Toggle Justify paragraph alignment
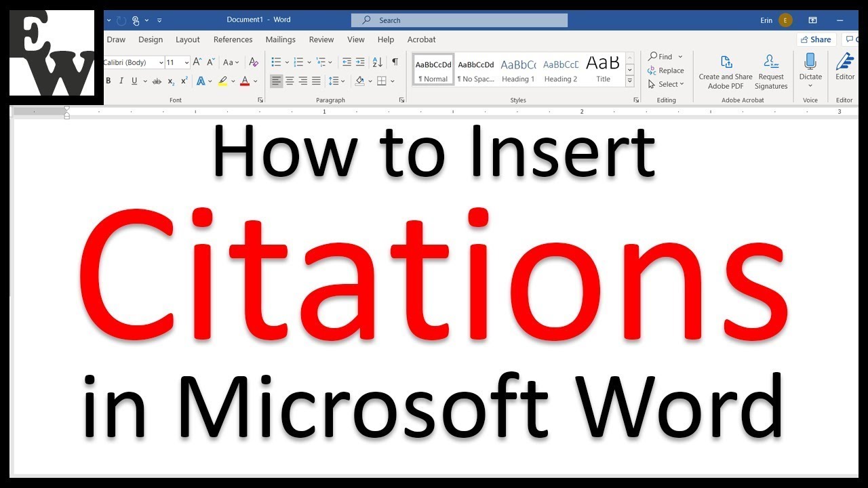Image resolution: width=868 pixels, height=488 pixels. (316, 81)
